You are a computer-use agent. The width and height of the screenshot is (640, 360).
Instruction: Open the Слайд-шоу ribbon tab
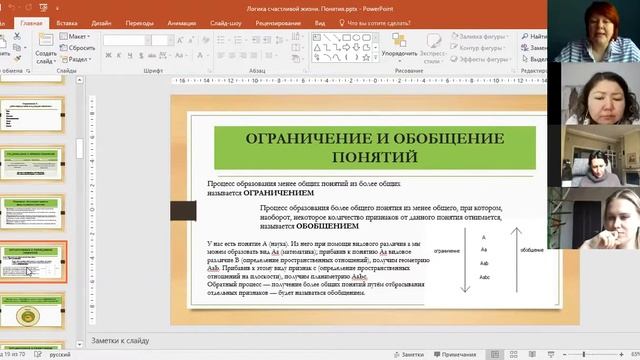click(x=226, y=23)
